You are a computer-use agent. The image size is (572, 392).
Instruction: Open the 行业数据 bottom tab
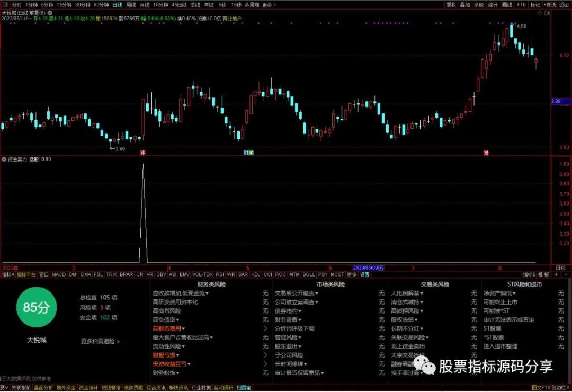[x=201, y=388]
